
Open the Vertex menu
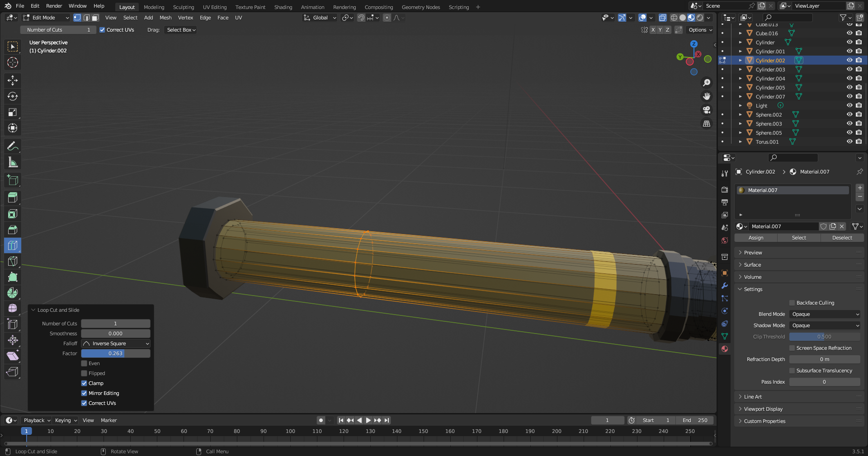pyautogui.click(x=185, y=18)
